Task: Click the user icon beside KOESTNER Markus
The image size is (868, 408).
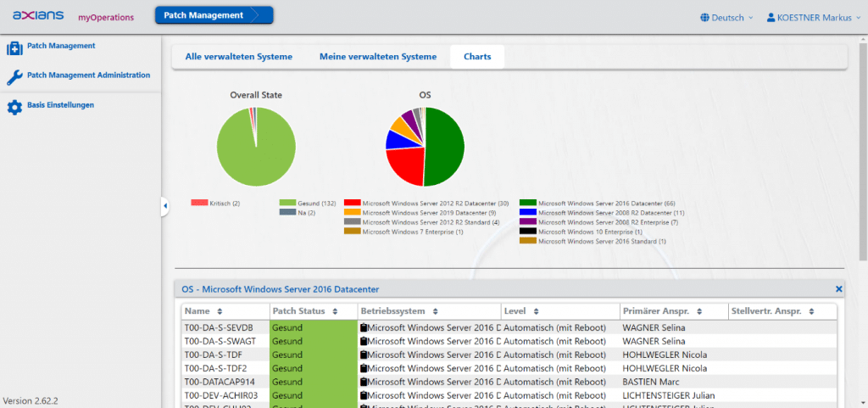Action: (771, 17)
